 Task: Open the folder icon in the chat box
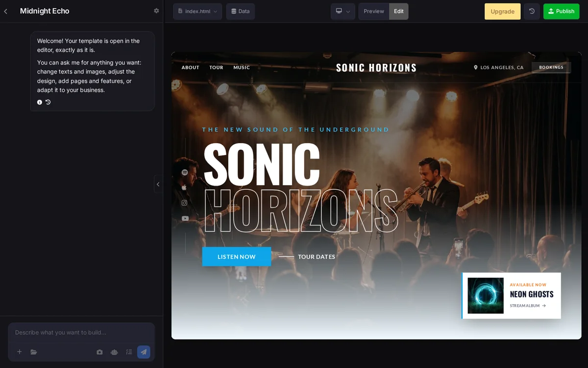(x=34, y=352)
